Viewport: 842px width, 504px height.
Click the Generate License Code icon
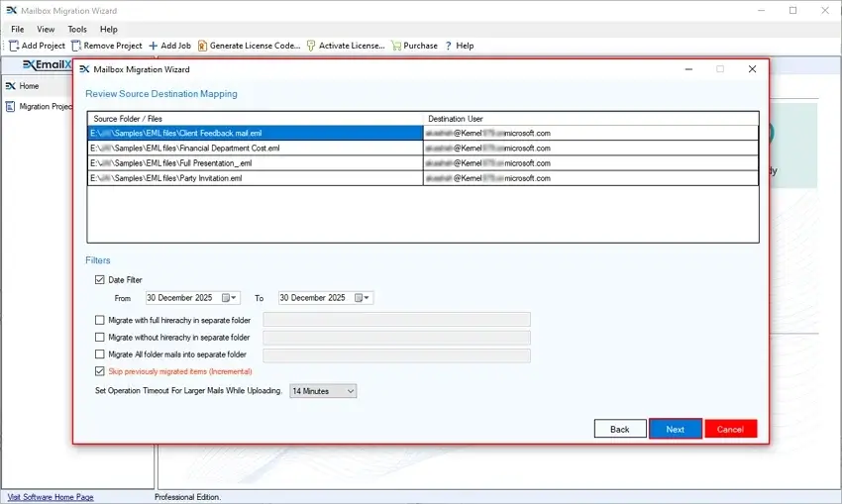(x=202, y=46)
